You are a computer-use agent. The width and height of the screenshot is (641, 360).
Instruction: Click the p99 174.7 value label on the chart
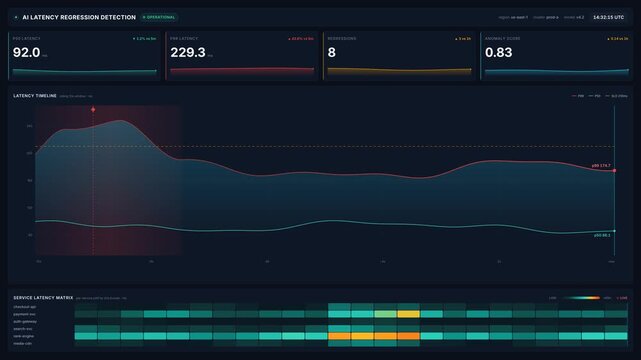click(x=601, y=166)
